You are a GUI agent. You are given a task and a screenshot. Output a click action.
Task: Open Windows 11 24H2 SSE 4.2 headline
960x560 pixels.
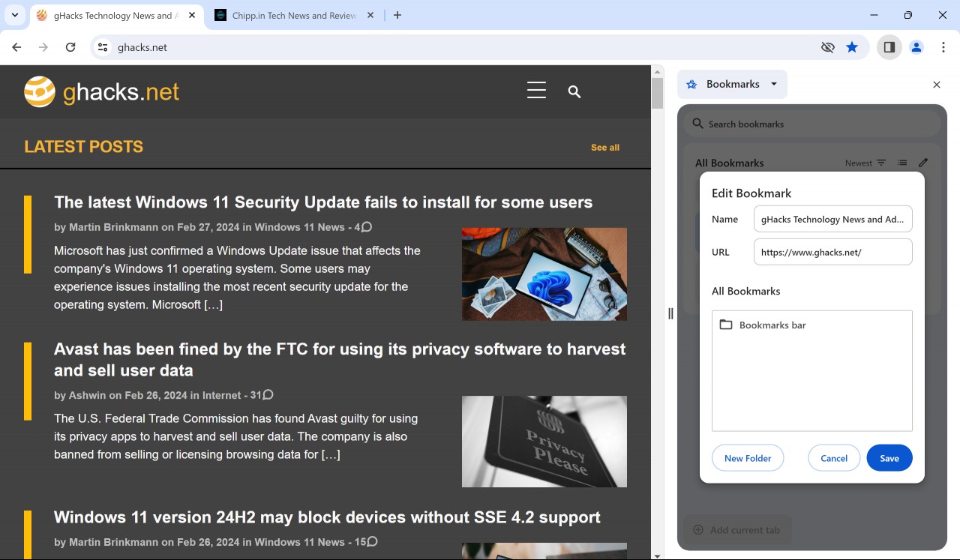(x=327, y=517)
